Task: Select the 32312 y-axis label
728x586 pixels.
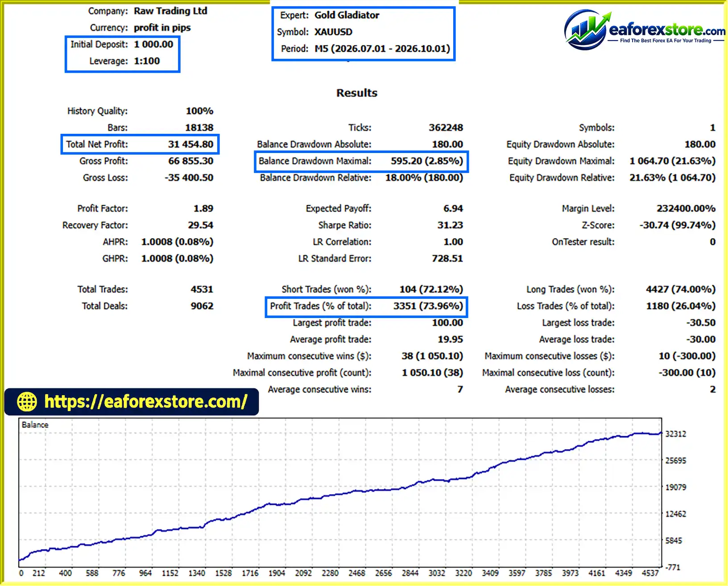Action: (x=676, y=434)
